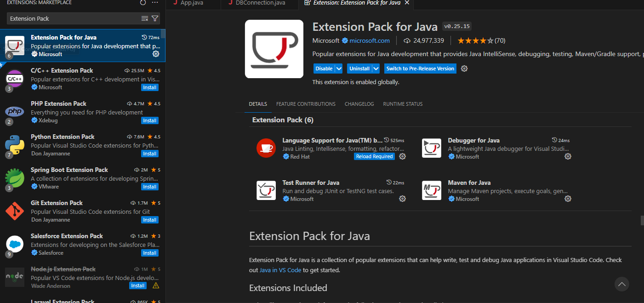The width and height of the screenshot is (644, 303).
Task: Install the Node.js Extension Pack
Action: (x=138, y=286)
